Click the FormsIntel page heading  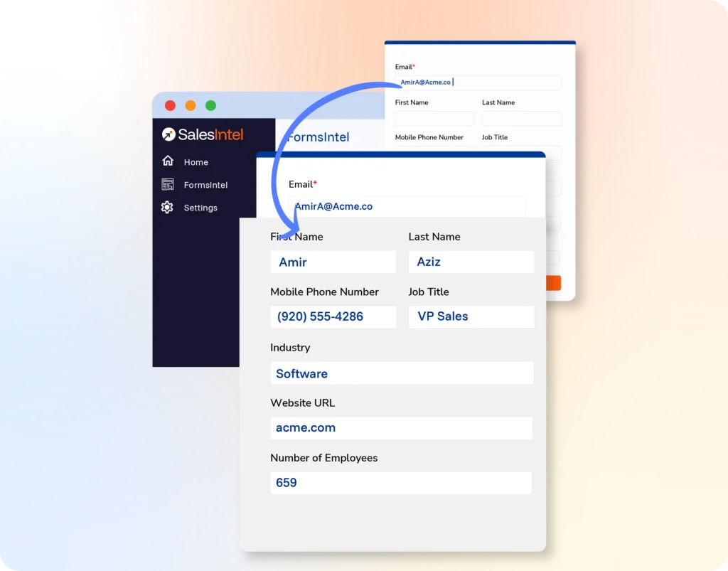[318, 137]
